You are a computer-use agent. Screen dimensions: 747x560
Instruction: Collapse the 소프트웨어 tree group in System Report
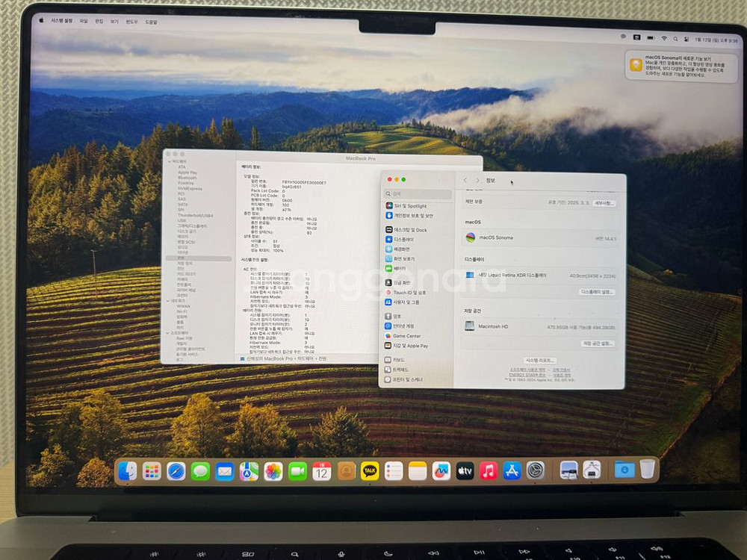point(167,333)
